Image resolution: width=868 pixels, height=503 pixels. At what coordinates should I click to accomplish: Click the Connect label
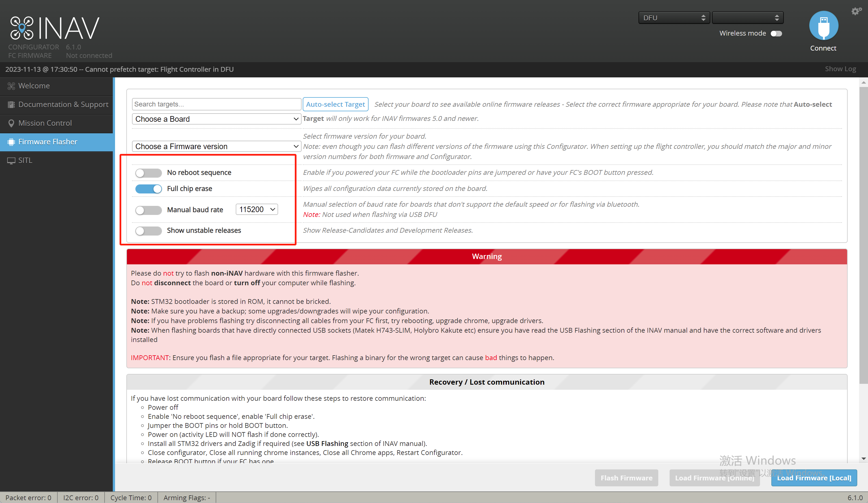point(823,48)
